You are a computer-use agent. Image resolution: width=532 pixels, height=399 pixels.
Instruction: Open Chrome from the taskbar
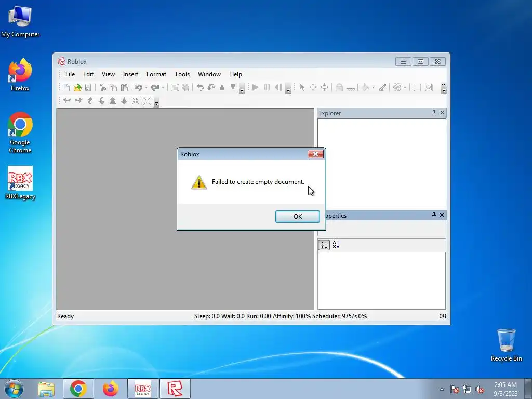click(x=78, y=389)
